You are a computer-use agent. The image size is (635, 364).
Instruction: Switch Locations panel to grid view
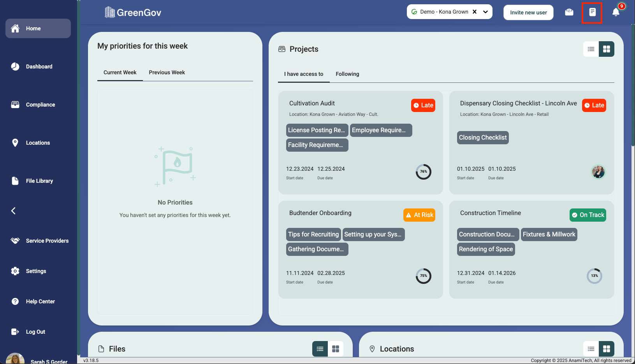607,349
